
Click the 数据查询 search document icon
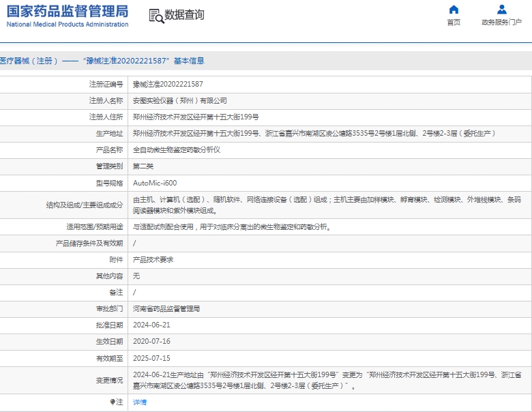click(x=156, y=16)
